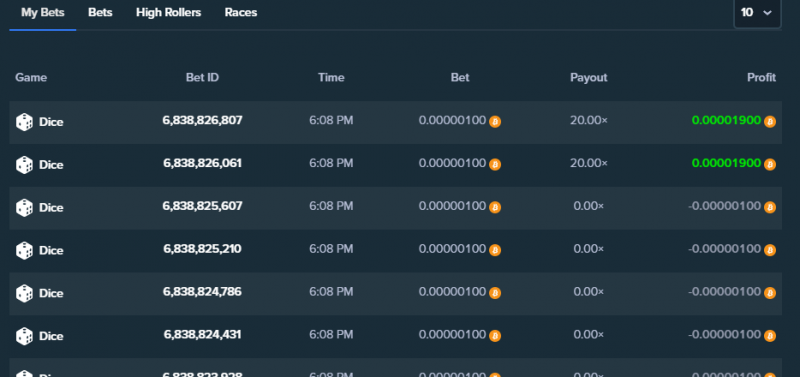The image size is (800, 377).
Task: Click bitcoin icon beside profit in row 6,838,824,431
Action: point(770,336)
